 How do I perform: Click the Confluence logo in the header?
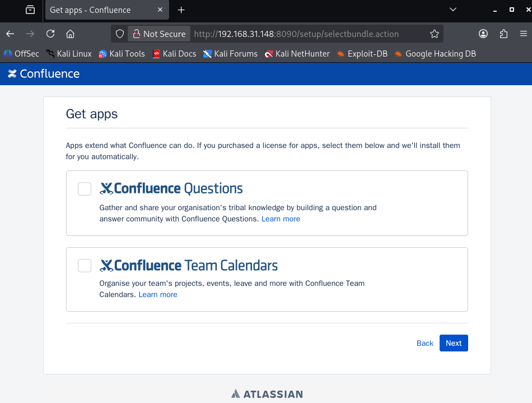point(43,73)
